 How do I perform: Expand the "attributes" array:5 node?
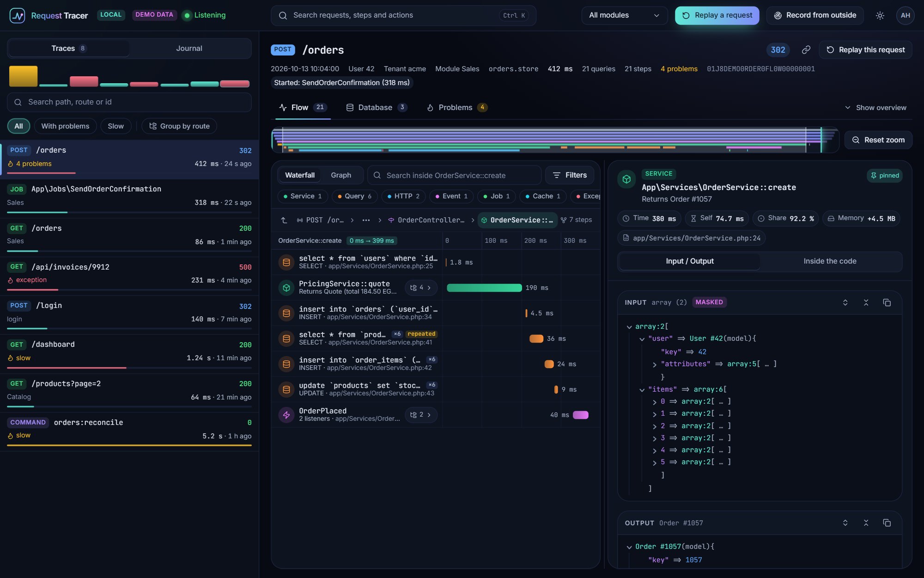coord(654,364)
